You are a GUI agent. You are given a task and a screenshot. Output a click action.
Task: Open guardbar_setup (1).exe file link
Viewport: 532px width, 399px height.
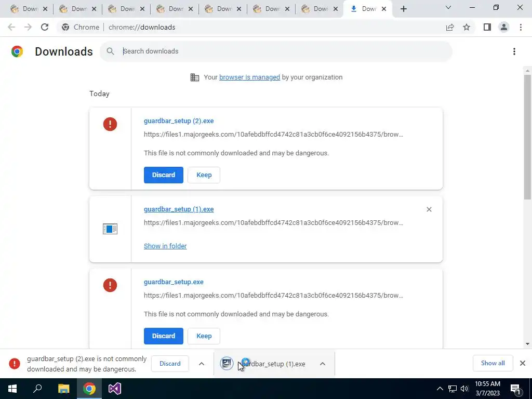[179, 209]
